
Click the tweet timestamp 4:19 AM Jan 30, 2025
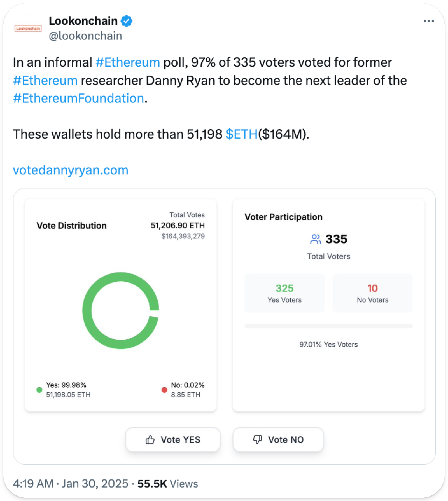71,484
